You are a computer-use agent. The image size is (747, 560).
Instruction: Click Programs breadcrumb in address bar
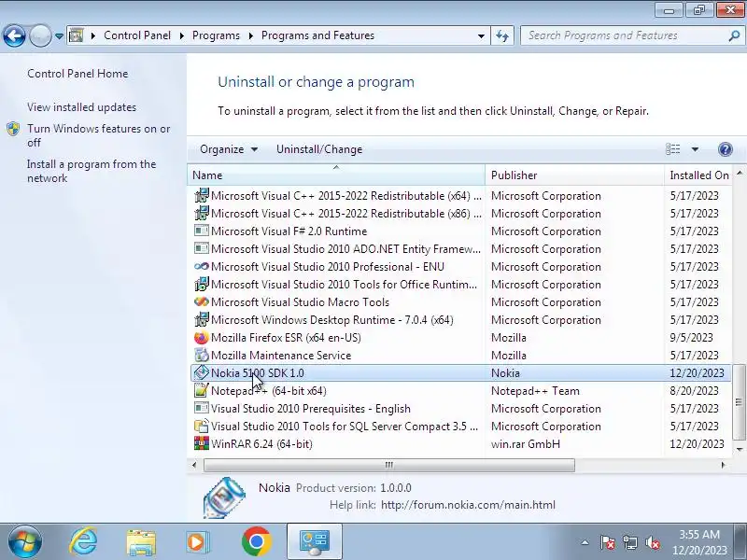coord(216,35)
